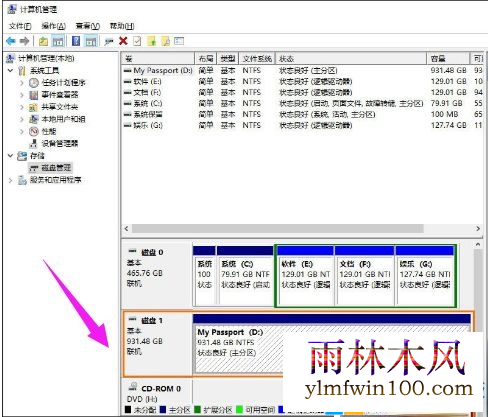Expand the 本地用户和组 node arrow
The height and width of the screenshot is (417, 488).
tap(22, 119)
